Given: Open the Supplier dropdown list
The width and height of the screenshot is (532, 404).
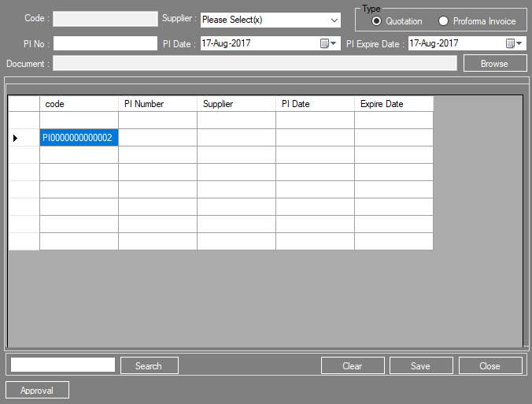Looking at the screenshot, I should (334, 20).
